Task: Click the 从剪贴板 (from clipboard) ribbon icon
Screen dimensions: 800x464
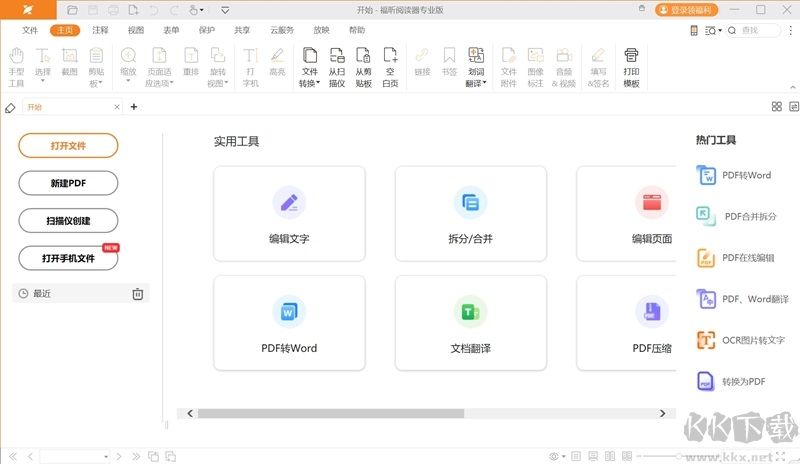Action: tap(363, 66)
